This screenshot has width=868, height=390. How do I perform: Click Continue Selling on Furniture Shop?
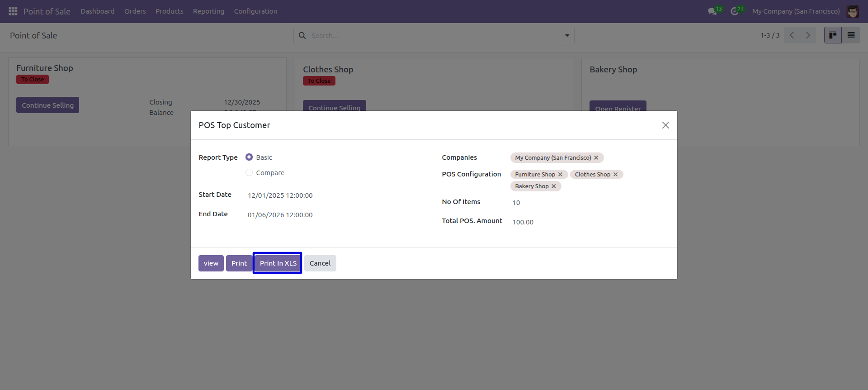click(x=48, y=105)
